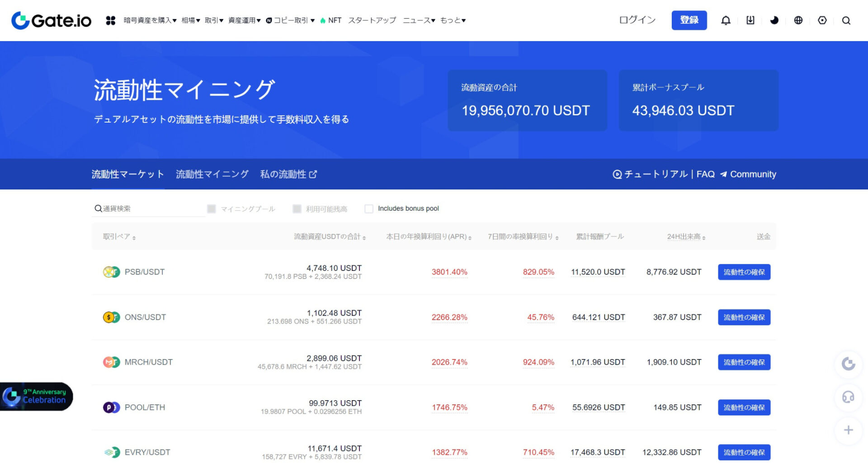
Task: Click 流動性の確保 for EVRY/USDT
Action: click(x=744, y=453)
